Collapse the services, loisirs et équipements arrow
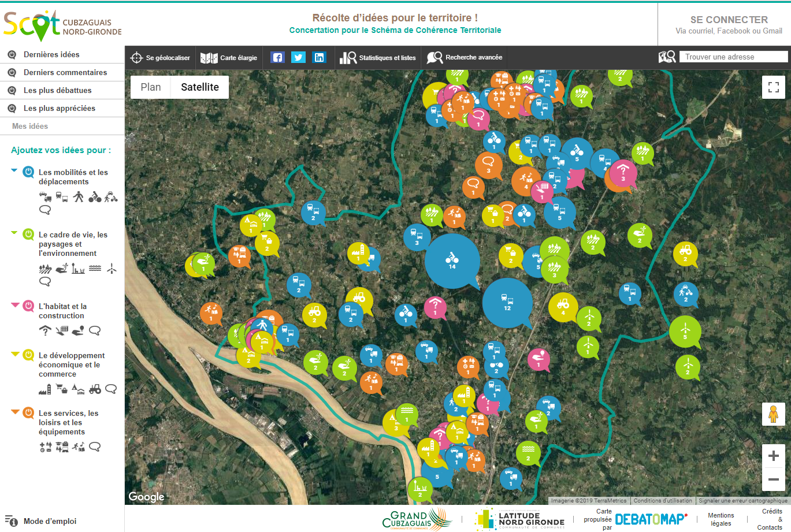791x532 pixels. [x=14, y=412]
